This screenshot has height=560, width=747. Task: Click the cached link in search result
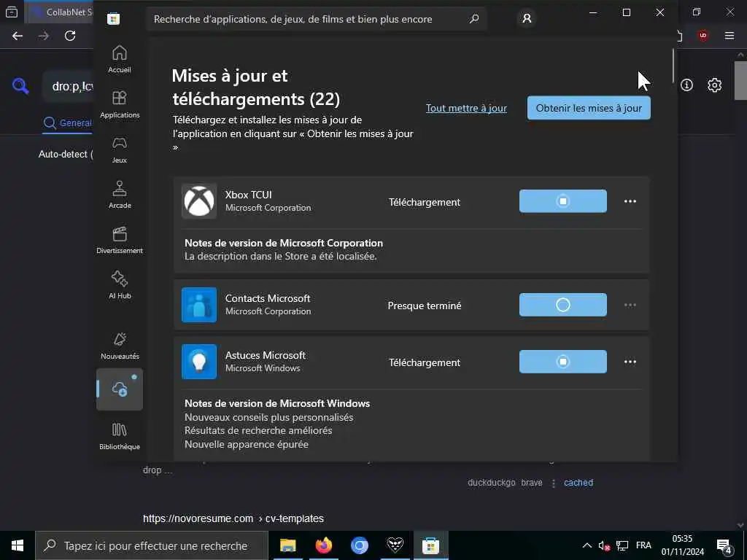(x=578, y=483)
